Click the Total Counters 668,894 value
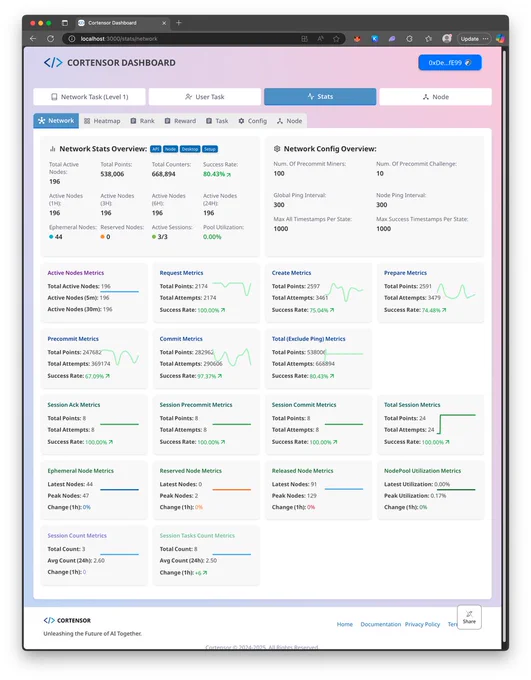Screen dimensions: 531x680 coord(164,174)
